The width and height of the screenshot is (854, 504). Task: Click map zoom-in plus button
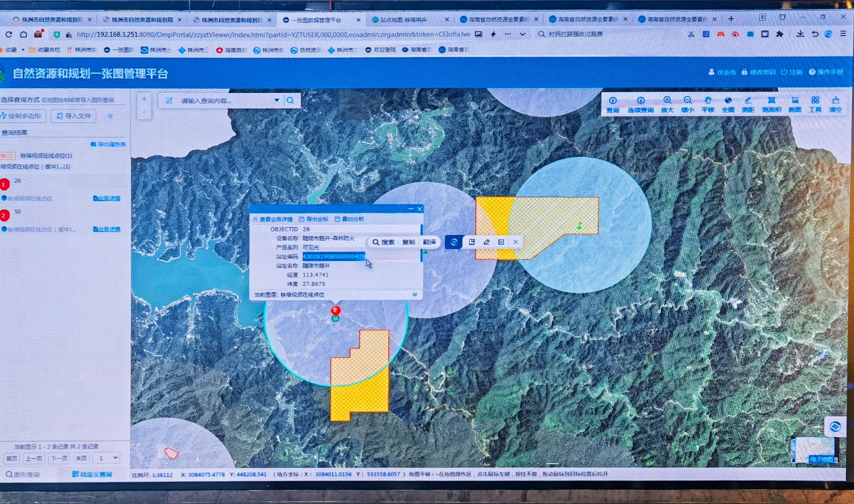(144, 100)
